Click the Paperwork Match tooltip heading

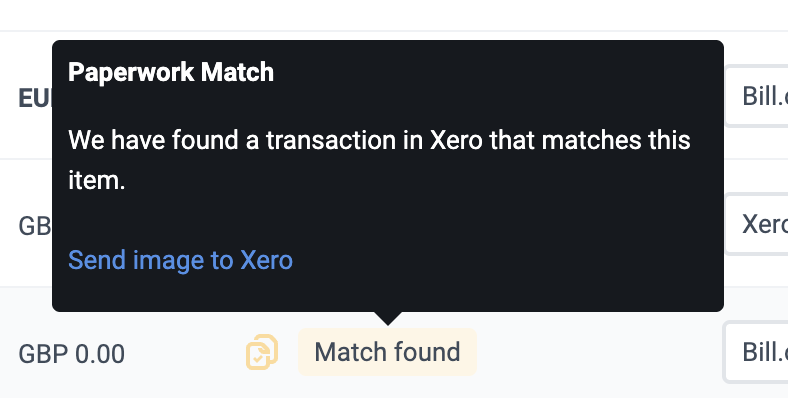pos(171,72)
